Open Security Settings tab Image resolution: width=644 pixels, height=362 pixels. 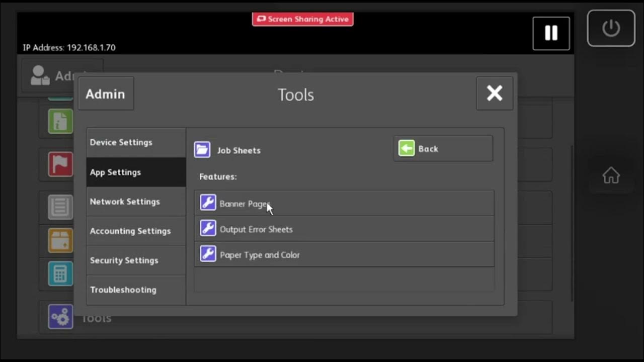(136, 260)
